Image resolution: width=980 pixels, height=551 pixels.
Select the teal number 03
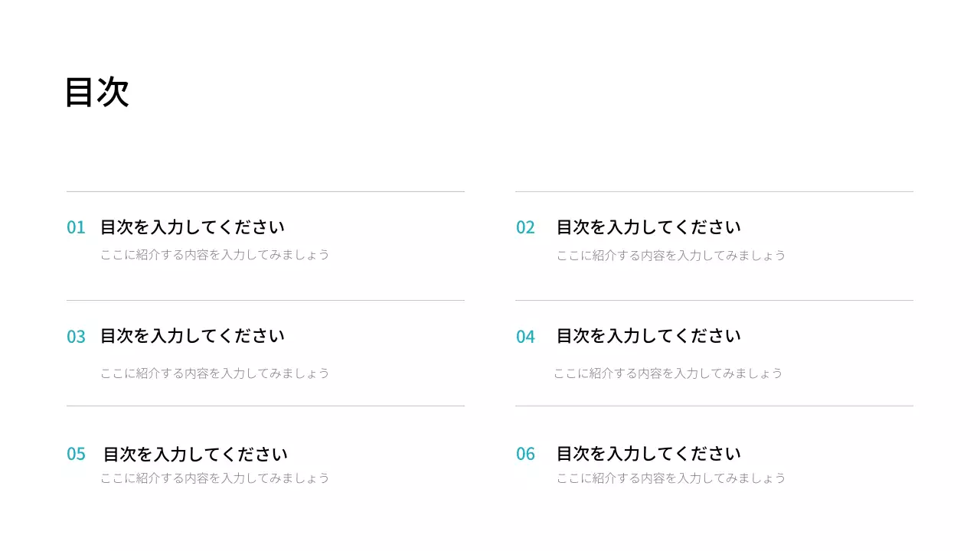tap(76, 337)
